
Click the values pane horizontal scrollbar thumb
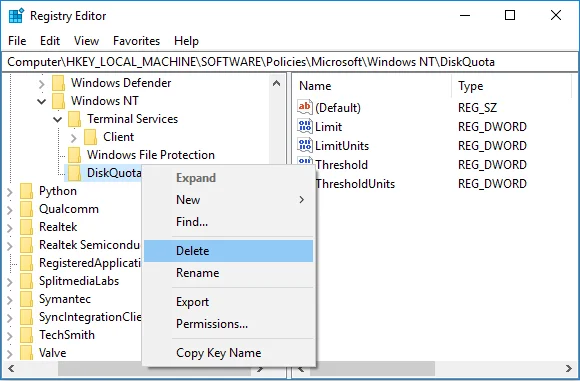(x=372, y=368)
